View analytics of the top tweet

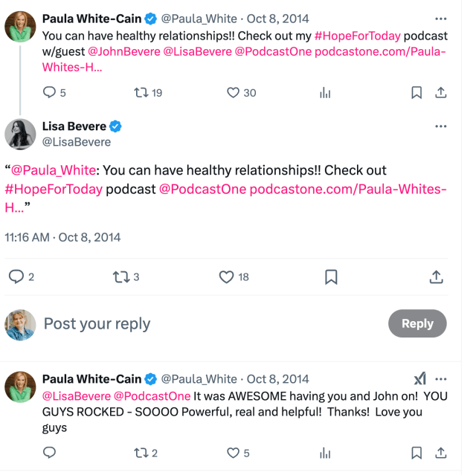click(325, 93)
